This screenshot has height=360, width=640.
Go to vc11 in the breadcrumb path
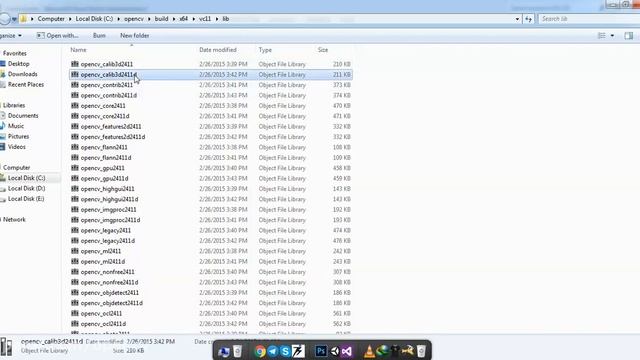[205, 19]
